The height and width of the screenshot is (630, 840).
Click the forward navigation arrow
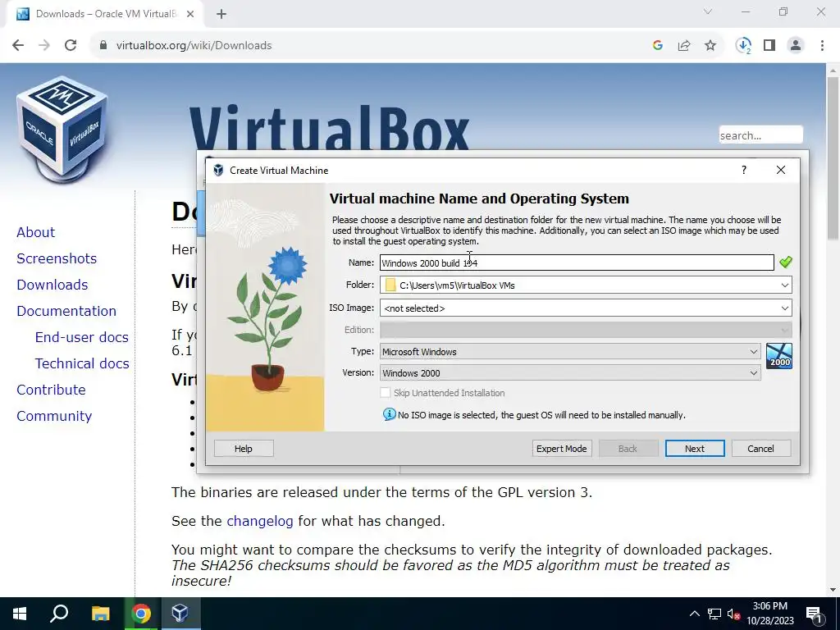44,46
